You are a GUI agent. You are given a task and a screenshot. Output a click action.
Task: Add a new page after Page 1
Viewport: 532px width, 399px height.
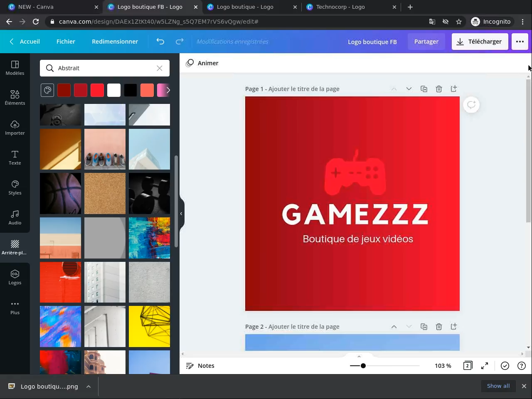tap(454, 89)
